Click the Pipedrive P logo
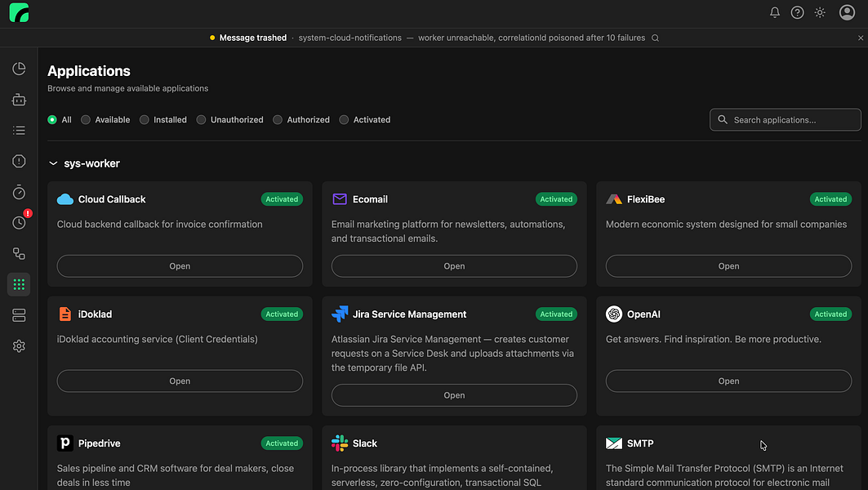 pyautogui.click(x=65, y=443)
